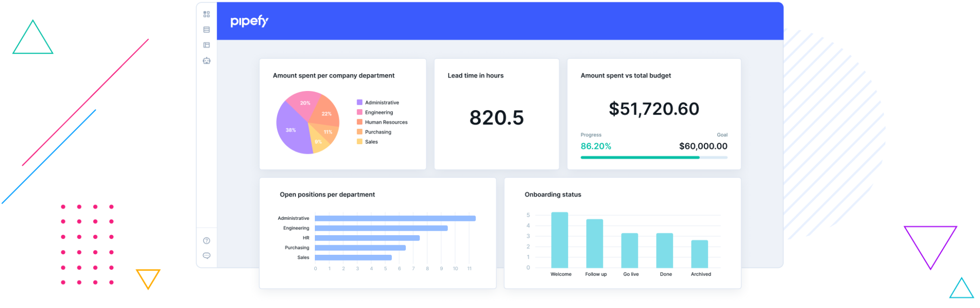This screenshot has height=308, width=980.
Task: Click the "Done" axis label
Action: 666,274
